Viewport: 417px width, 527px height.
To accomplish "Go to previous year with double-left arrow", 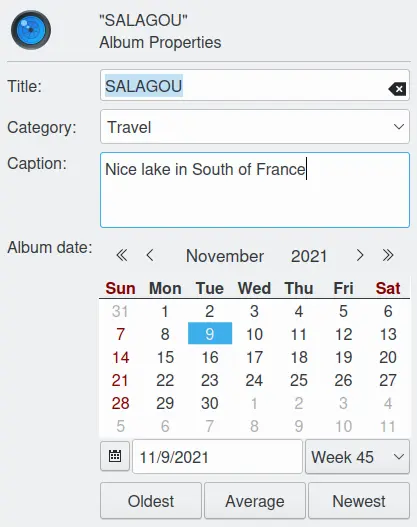I will [122, 255].
